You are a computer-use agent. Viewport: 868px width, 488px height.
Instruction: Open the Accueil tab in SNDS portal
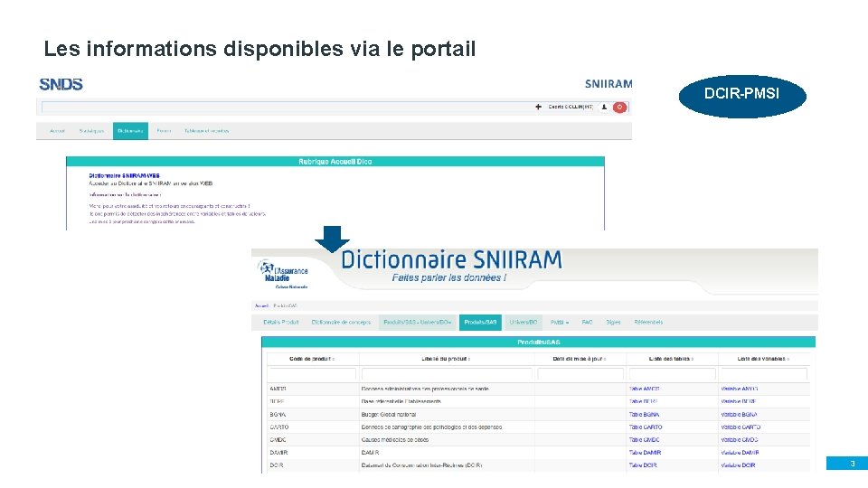click(57, 131)
